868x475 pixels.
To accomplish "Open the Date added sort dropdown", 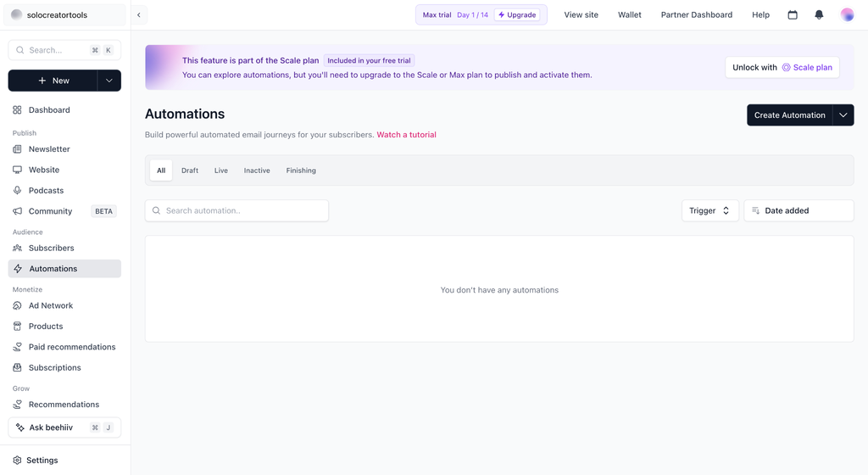I will [798, 210].
